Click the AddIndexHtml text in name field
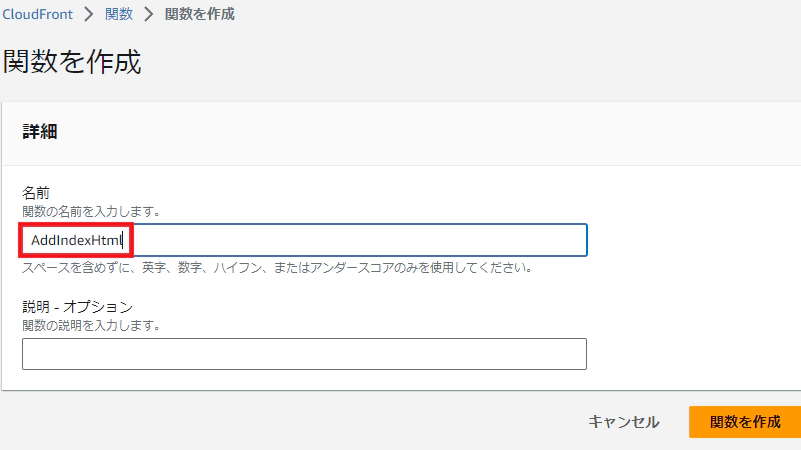The height and width of the screenshot is (450, 801). (76, 240)
